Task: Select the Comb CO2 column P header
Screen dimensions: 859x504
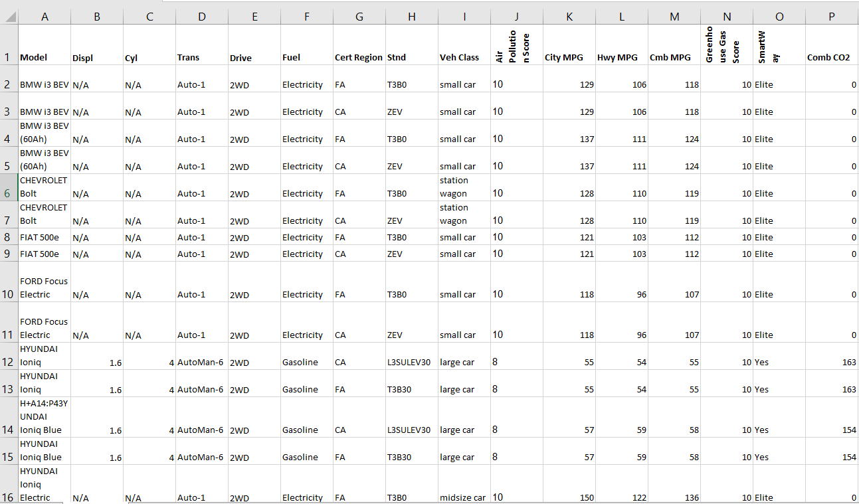Action: (830, 15)
